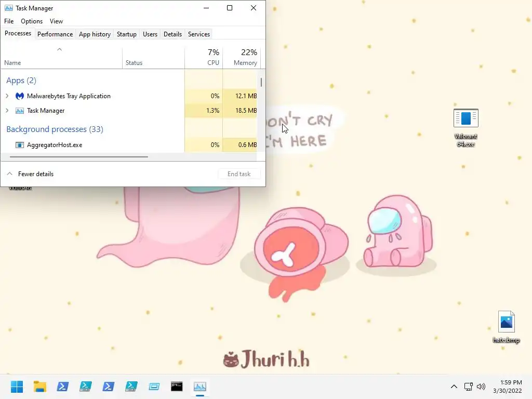Switch to the Services tab
Viewport: 532px width, 399px height.
(x=199, y=34)
